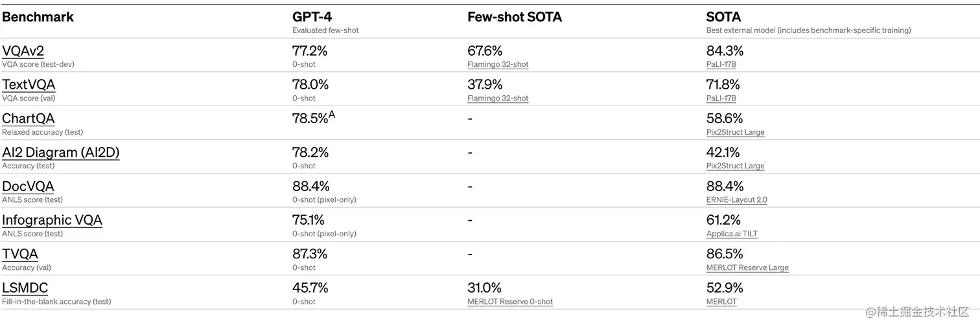The width and height of the screenshot is (980, 329).
Task: Follow the DocVQA benchmark link
Action: 28,187
